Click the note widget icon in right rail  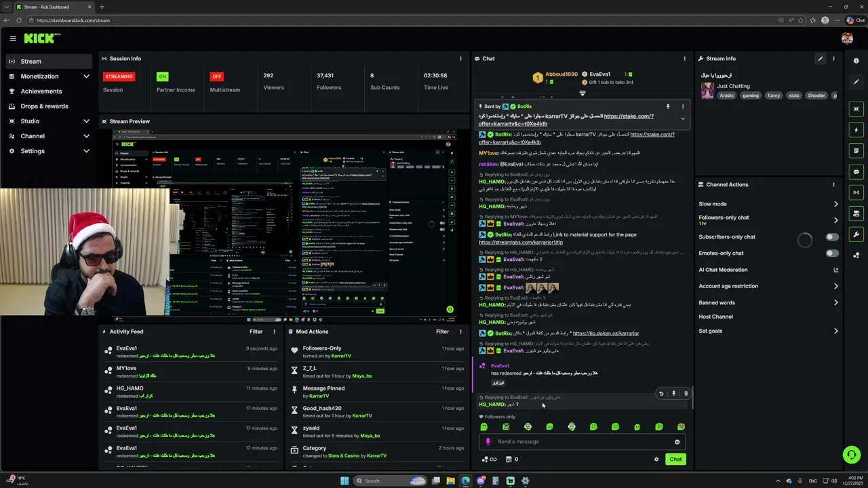(x=856, y=150)
